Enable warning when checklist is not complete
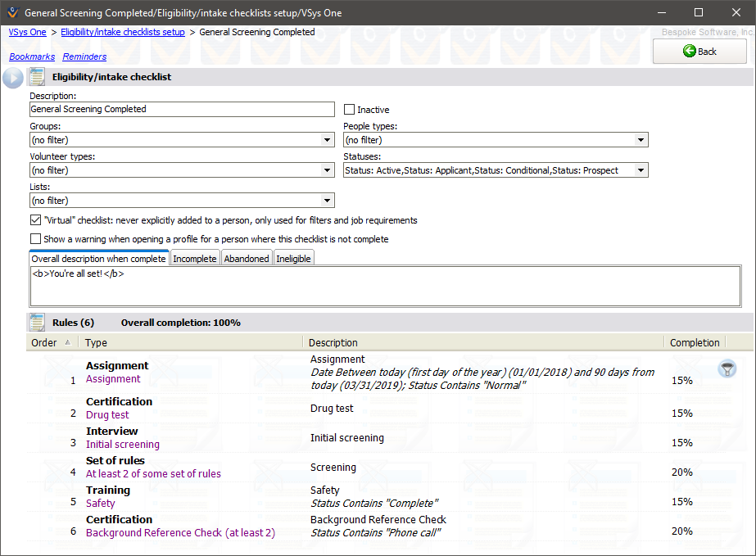 pyautogui.click(x=35, y=239)
